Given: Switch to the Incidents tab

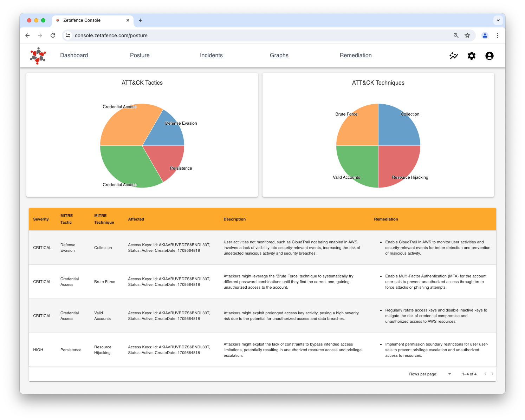Looking at the screenshot, I should 211,55.
